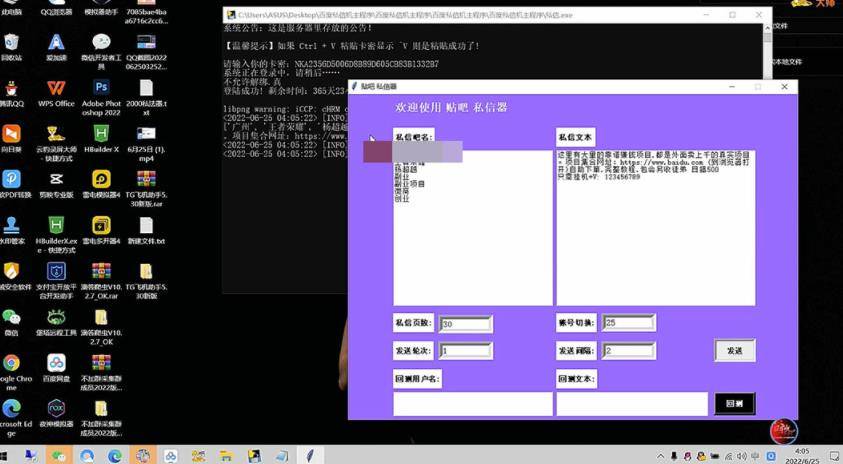
Task: Select the 回收站 recycle bin icon
Action: 11,47
